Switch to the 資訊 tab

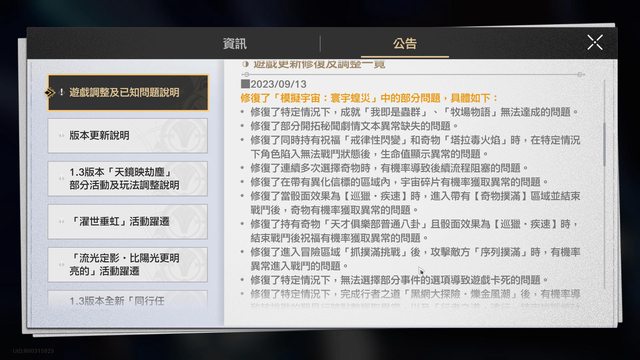235,43
